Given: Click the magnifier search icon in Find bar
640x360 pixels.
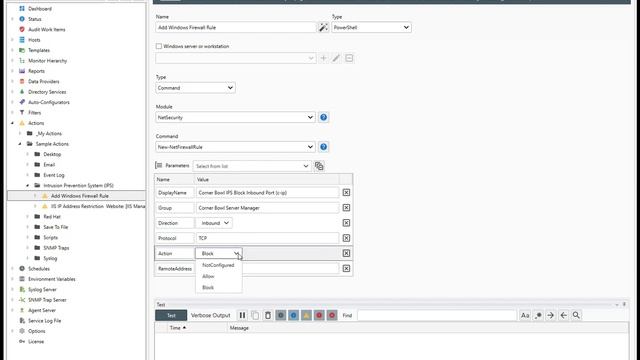Looking at the screenshot, I should click(x=576, y=315).
